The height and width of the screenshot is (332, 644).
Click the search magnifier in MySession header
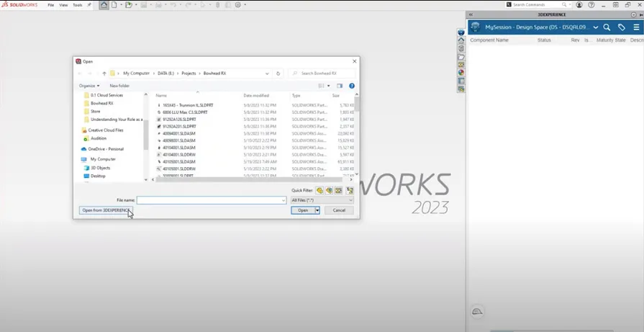[607, 27]
